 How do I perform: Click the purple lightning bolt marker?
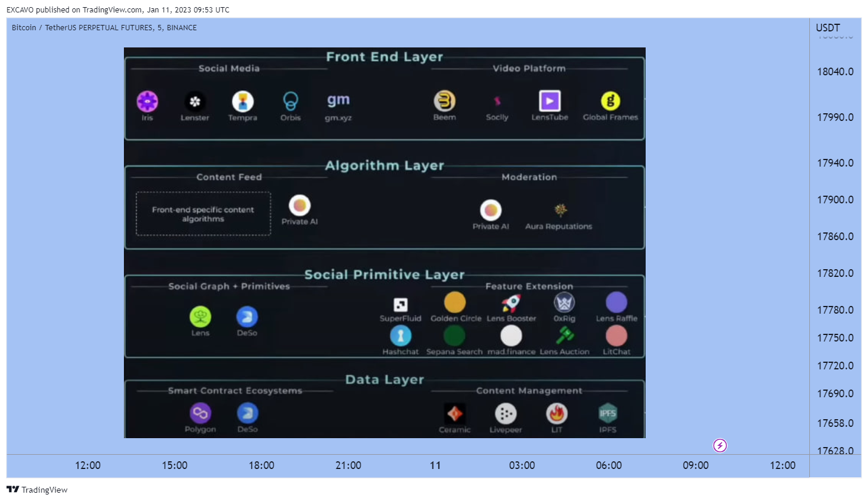[720, 445]
